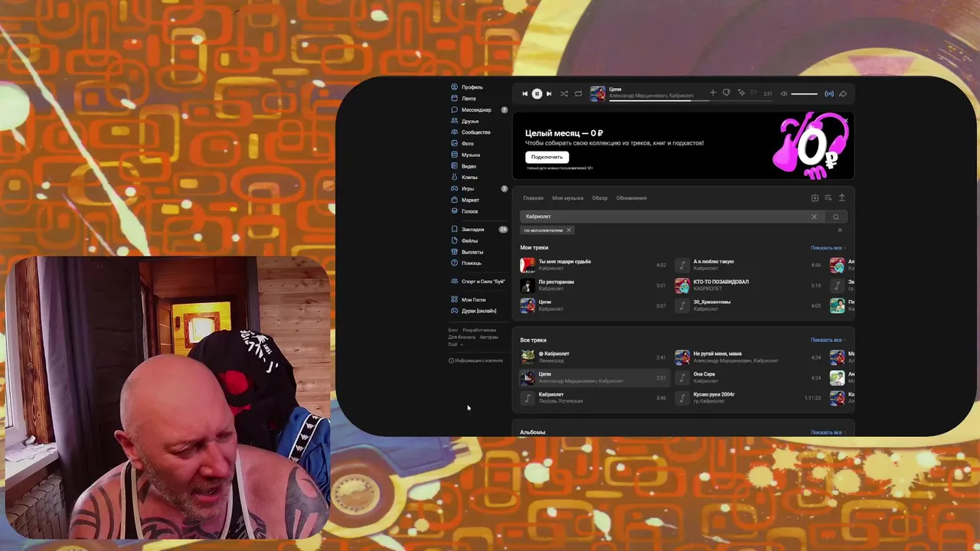Show all under Альбомы
This screenshot has width=980, height=551.
(x=828, y=432)
